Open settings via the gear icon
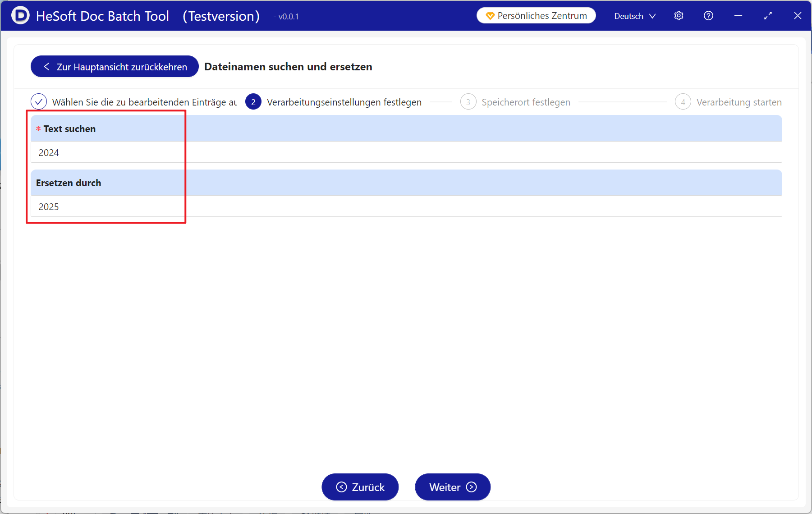The image size is (812, 514). click(679, 16)
